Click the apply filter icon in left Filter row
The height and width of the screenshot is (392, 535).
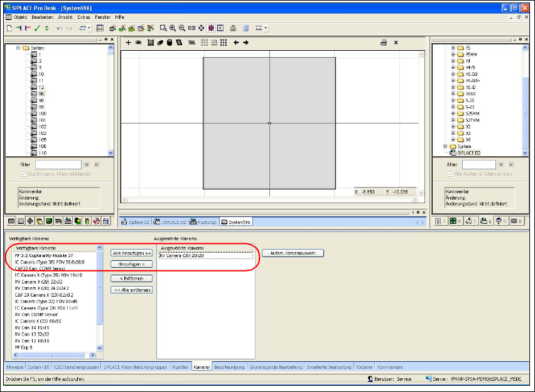pyautogui.click(x=87, y=164)
